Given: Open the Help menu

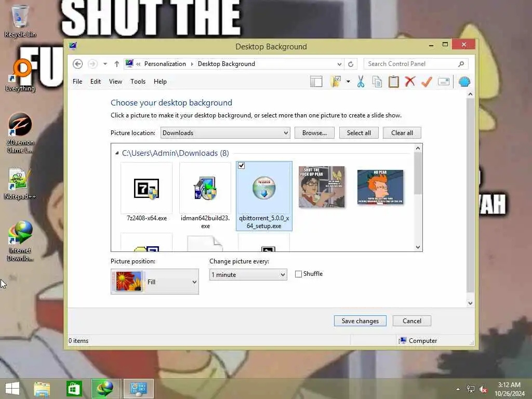Looking at the screenshot, I should click(x=160, y=82).
